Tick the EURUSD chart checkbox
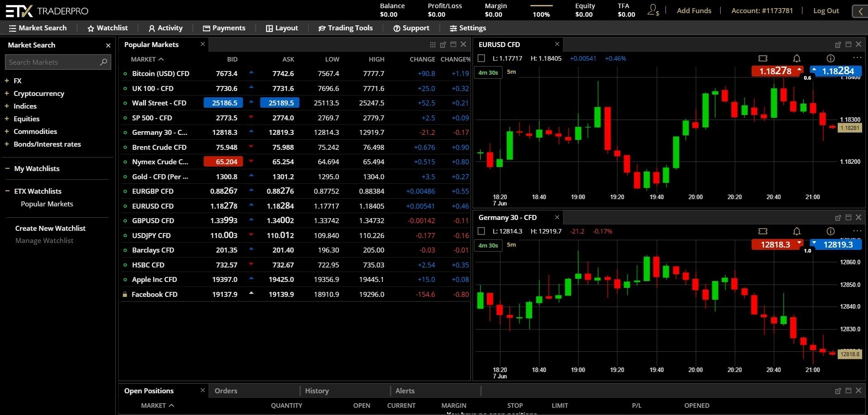The height and width of the screenshot is (415, 868). tap(481, 58)
